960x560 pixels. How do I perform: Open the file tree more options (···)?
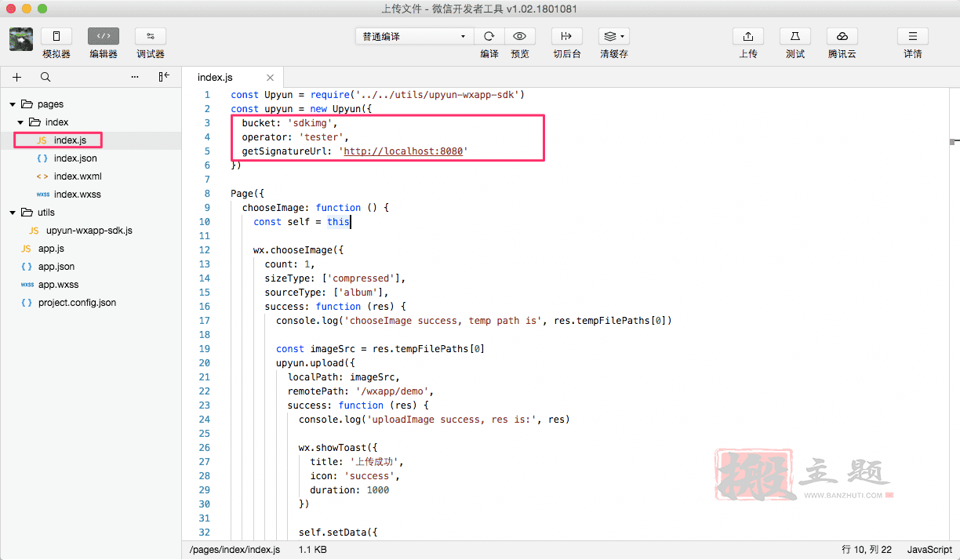click(x=135, y=77)
